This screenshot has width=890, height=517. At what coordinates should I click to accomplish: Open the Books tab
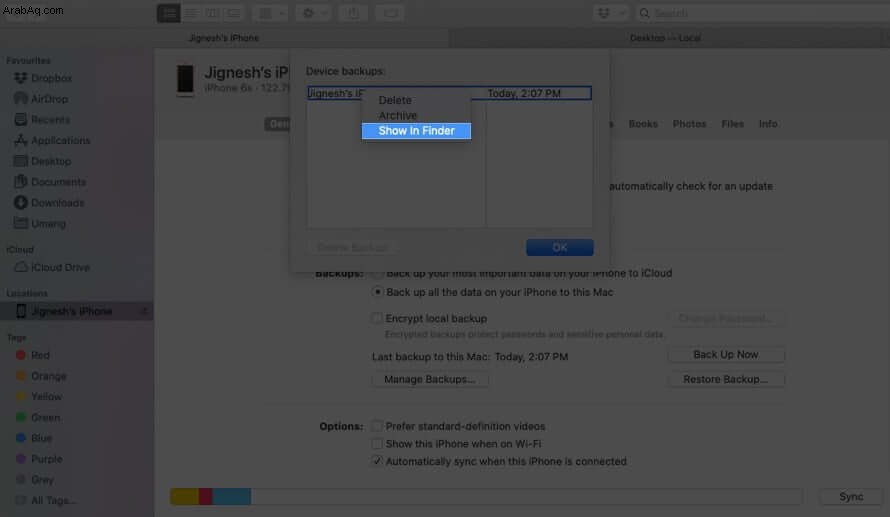(x=643, y=124)
